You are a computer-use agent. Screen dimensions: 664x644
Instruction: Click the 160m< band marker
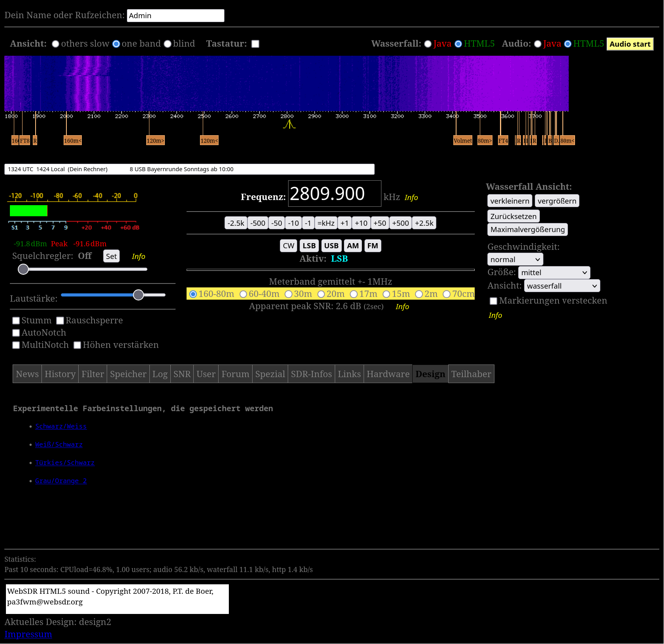[x=73, y=140]
